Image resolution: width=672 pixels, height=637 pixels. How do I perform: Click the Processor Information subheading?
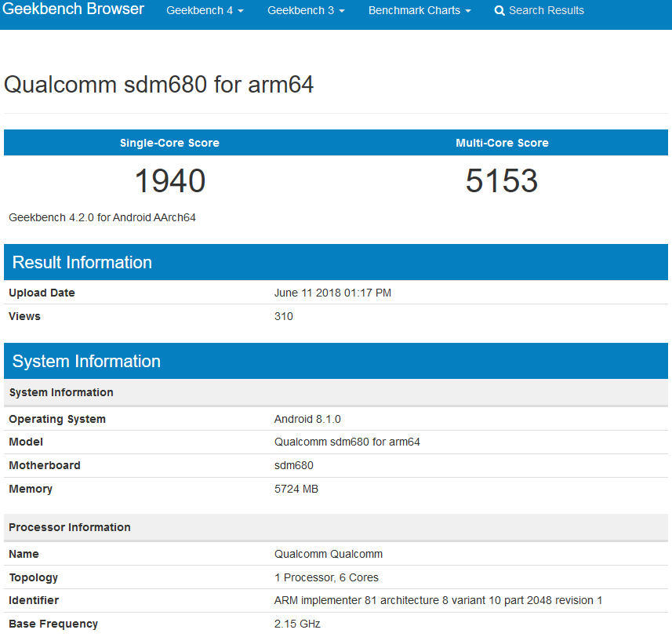click(x=70, y=527)
